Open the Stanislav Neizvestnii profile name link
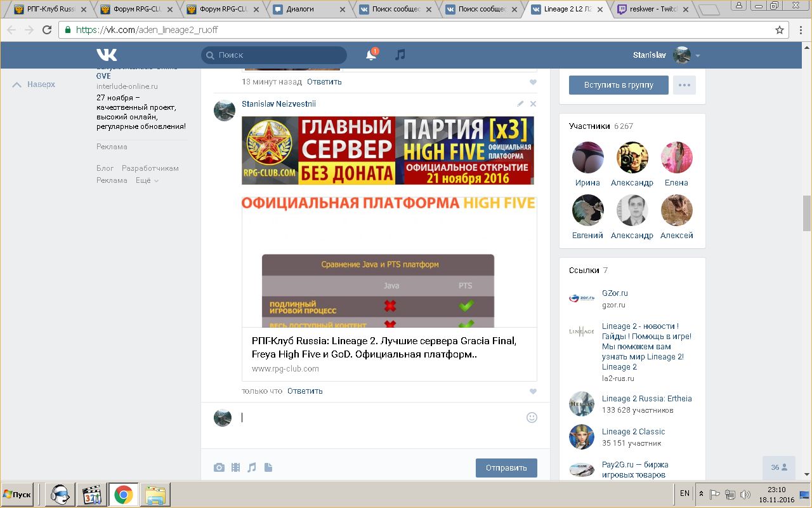Image resolution: width=812 pixels, height=508 pixels. tap(278, 104)
